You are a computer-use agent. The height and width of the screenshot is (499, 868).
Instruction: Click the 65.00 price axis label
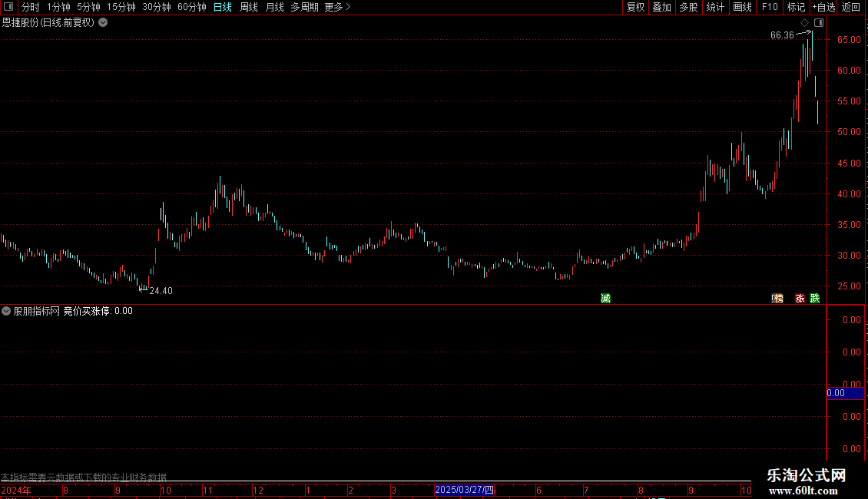pyautogui.click(x=849, y=40)
